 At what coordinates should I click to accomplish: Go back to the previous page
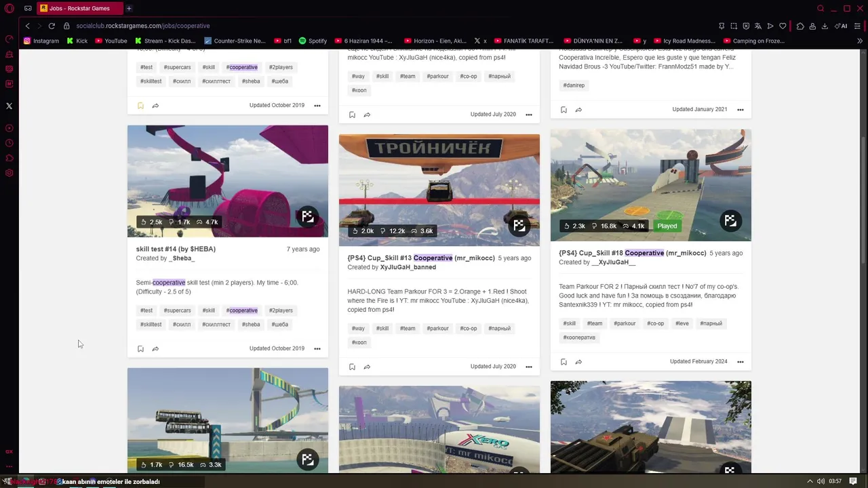[27, 26]
